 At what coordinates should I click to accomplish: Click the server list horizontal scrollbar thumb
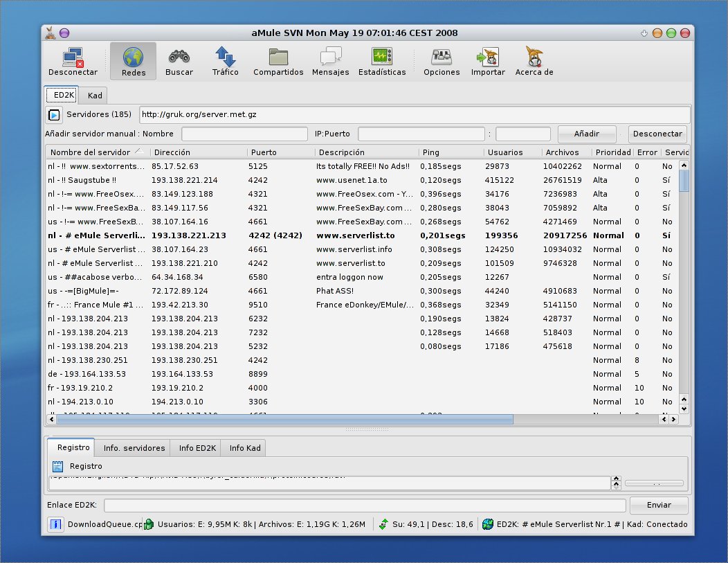(284, 420)
